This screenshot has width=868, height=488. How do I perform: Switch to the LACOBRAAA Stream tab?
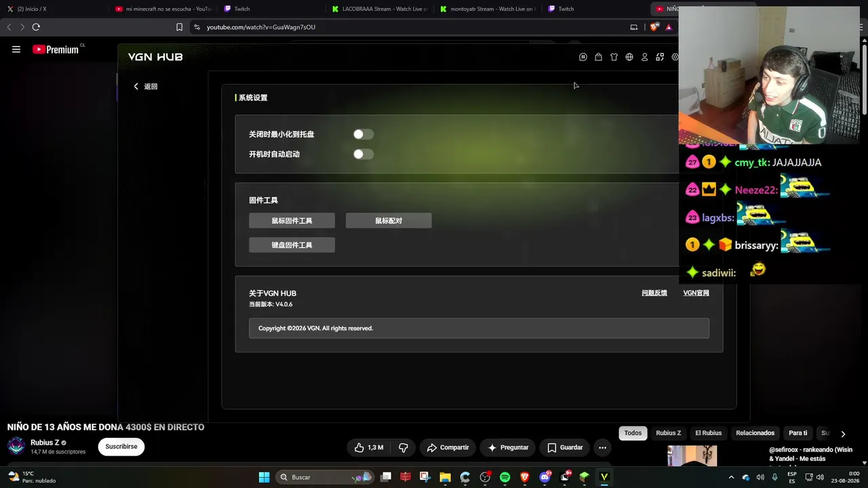coord(380,9)
